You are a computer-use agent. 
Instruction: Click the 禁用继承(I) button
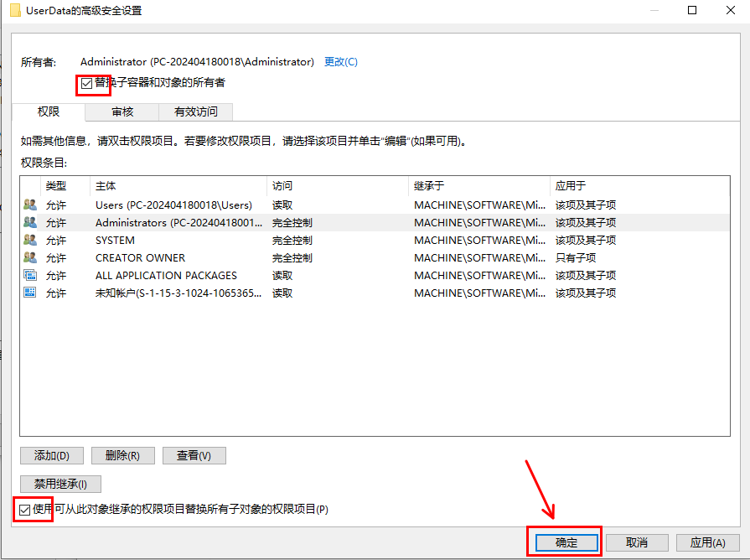coord(60,484)
